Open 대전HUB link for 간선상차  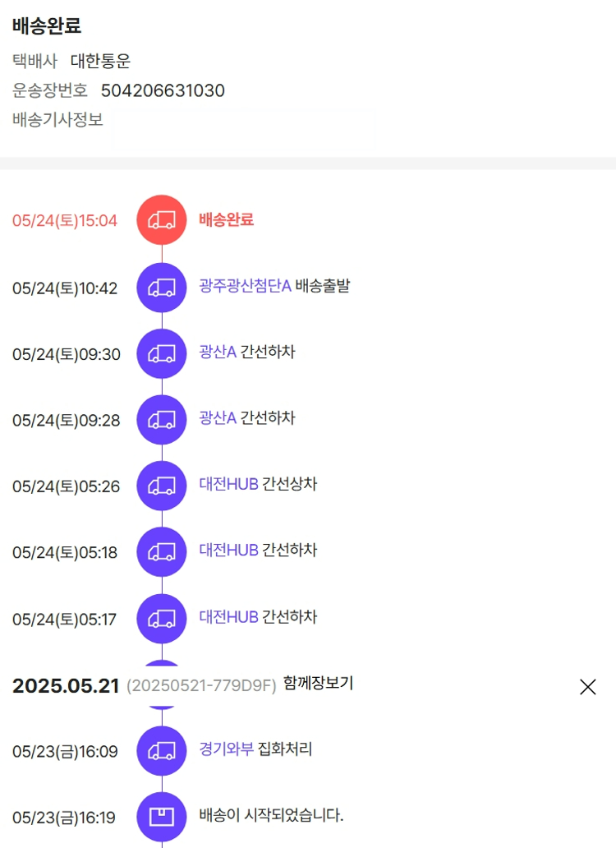[x=228, y=484]
